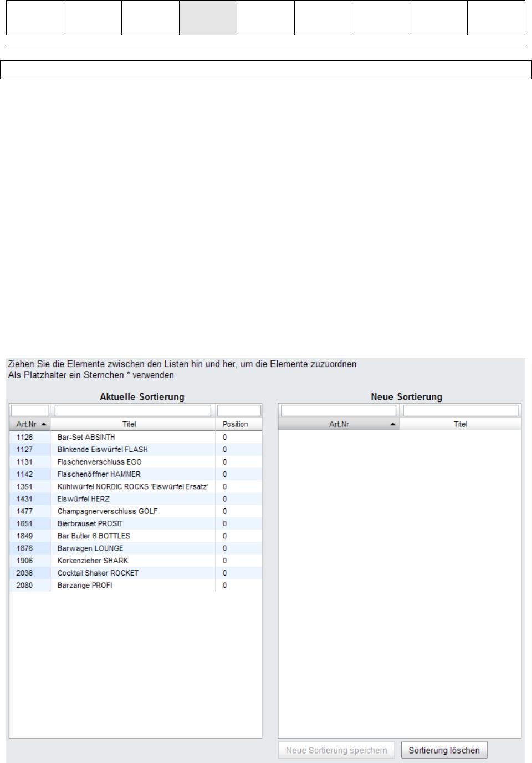The height and width of the screenshot is (763, 532).
Task: Select row Champagnerverschluss GOLF
Action: point(136,511)
